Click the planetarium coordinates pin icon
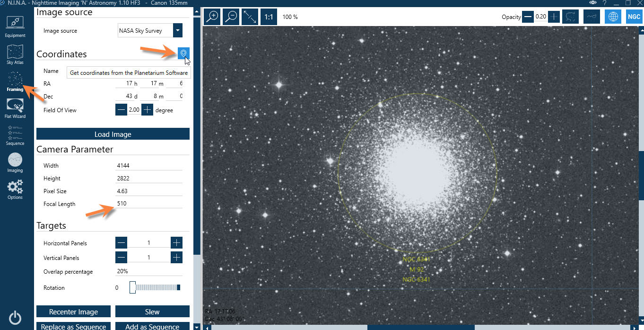Viewport: 644px width, 330px height. tap(183, 54)
